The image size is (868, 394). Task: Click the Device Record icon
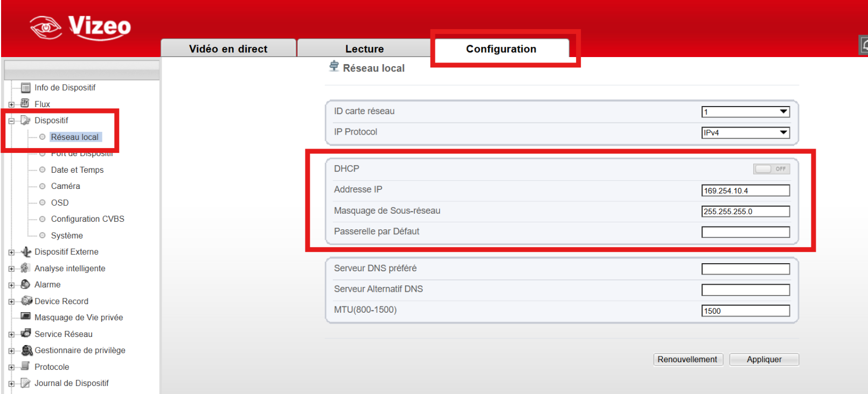pyautogui.click(x=26, y=301)
